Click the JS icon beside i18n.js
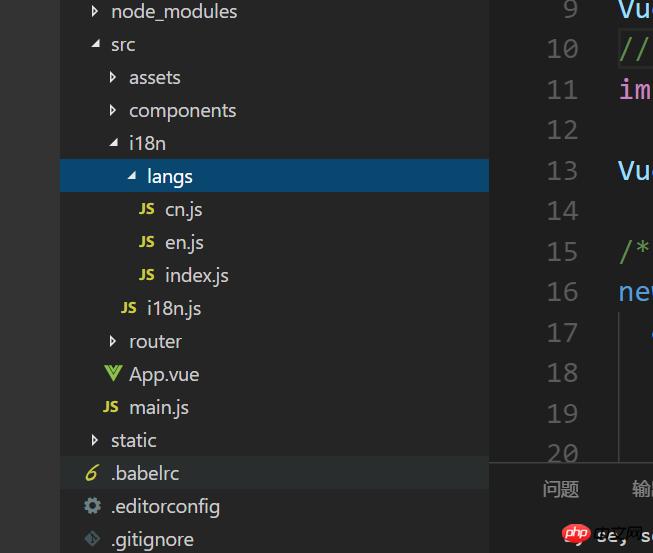Viewport: 653px width, 553px height. point(129,308)
